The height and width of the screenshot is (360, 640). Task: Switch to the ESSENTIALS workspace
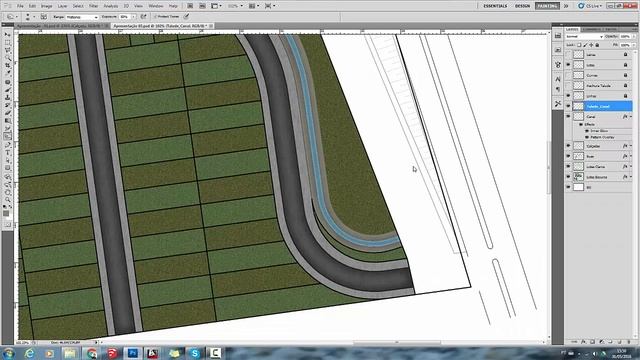pyautogui.click(x=495, y=6)
